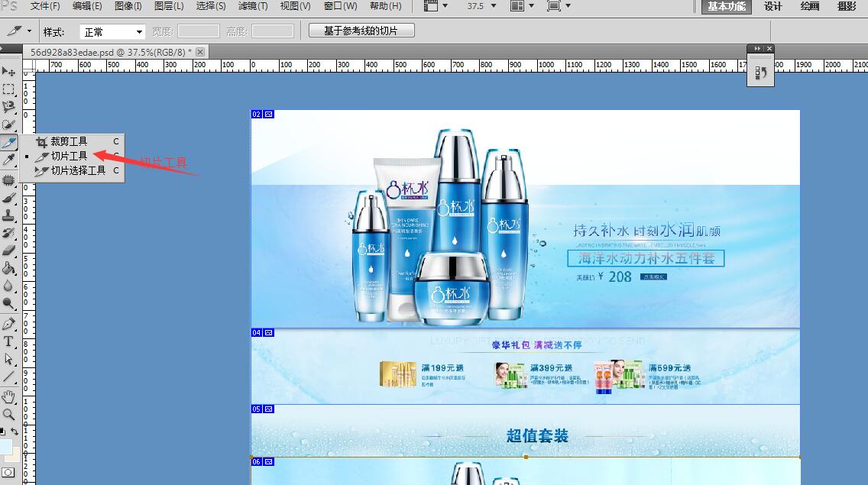This screenshot has height=485, width=868.
Task: Select the Eraser tool
Action: coord(9,250)
